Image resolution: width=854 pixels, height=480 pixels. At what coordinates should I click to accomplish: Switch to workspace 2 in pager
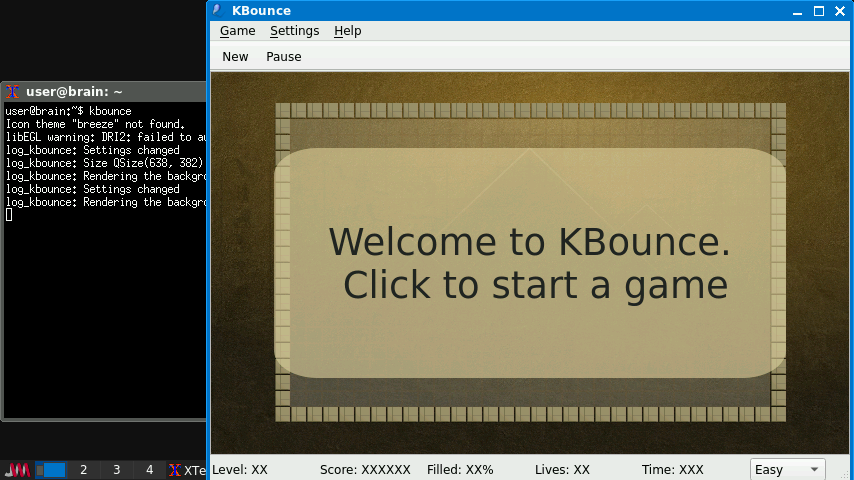[84, 470]
